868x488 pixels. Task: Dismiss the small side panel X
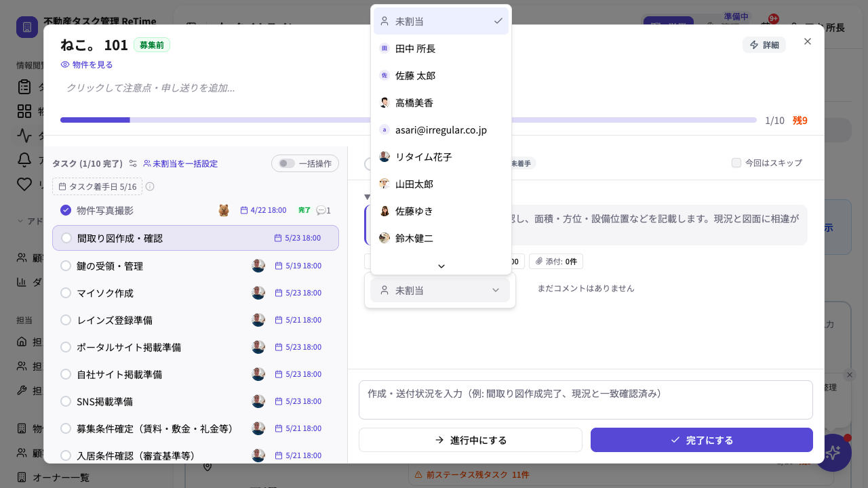[x=850, y=375]
